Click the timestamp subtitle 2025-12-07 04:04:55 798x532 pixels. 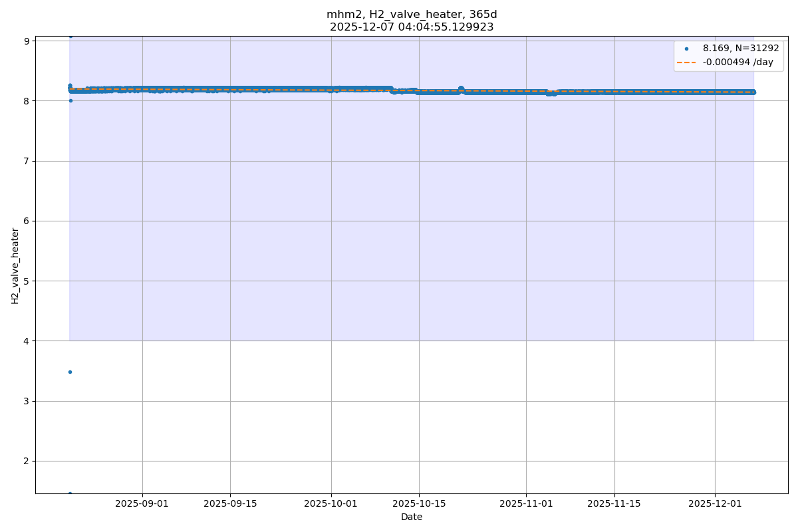coord(411,27)
